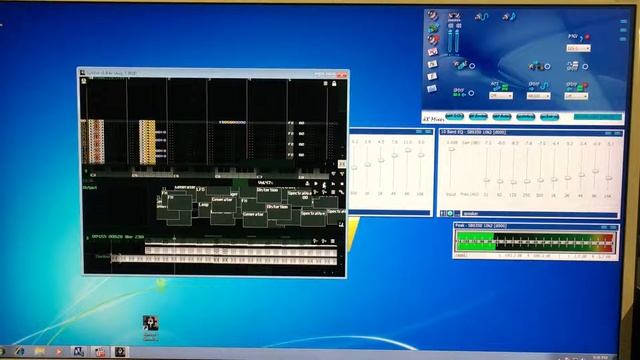Open the dropdown under the red dot icon

tap(578, 48)
